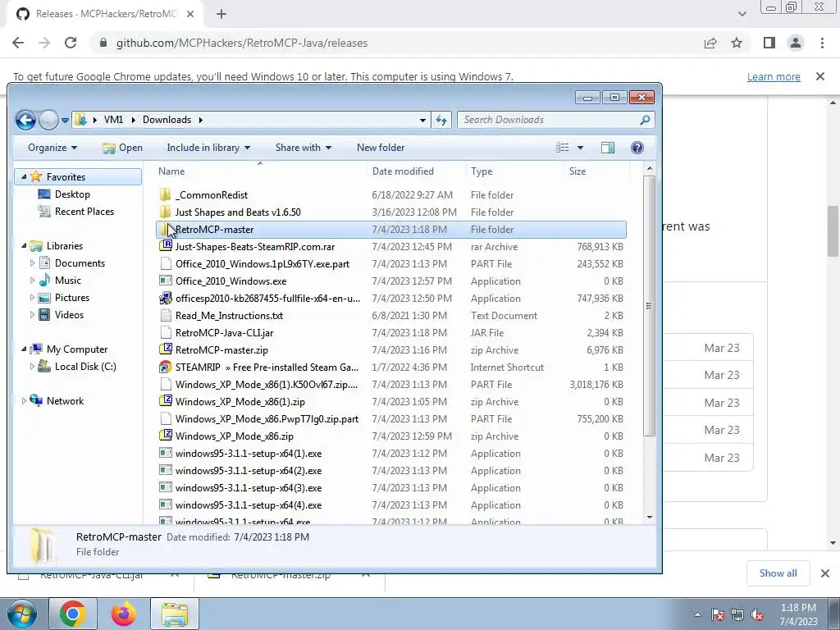
Task: Click the Explorer Back arrow button
Action: [x=25, y=120]
